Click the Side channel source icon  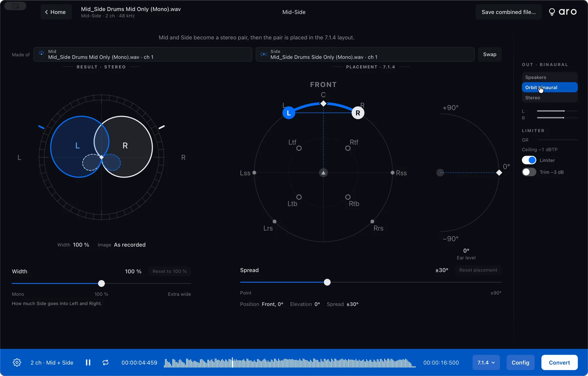(x=264, y=54)
